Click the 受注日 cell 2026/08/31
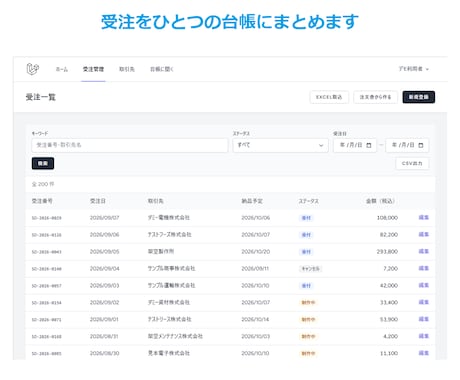The image size is (460, 380). point(104,336)
